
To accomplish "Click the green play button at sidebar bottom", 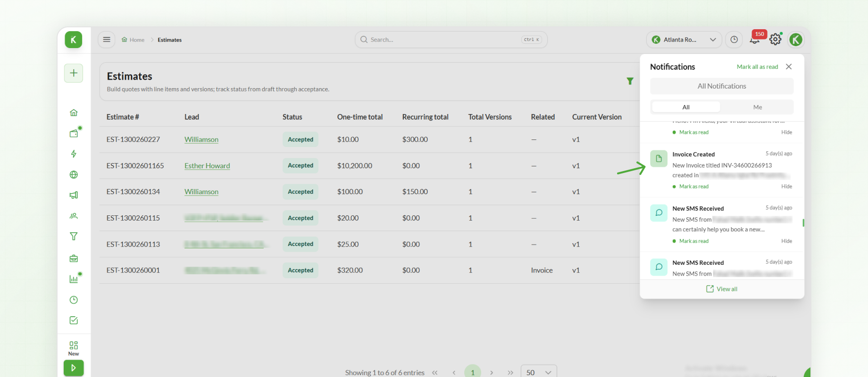I will 74,368.
